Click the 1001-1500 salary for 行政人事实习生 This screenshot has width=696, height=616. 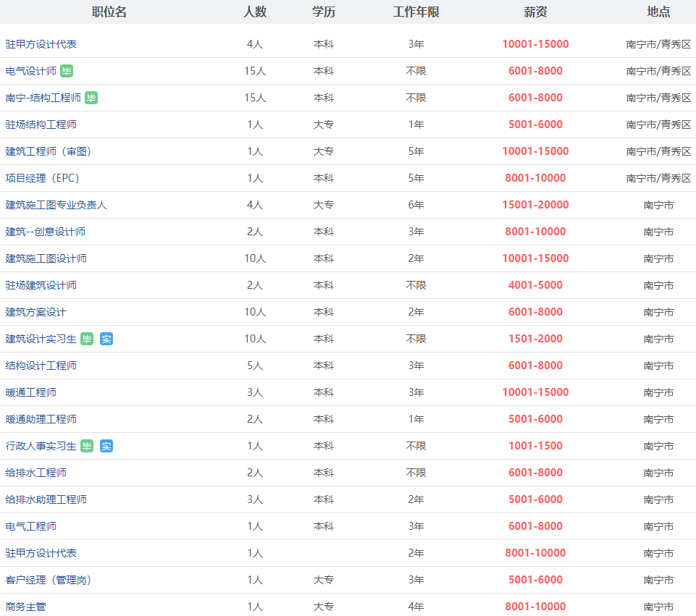535,446
